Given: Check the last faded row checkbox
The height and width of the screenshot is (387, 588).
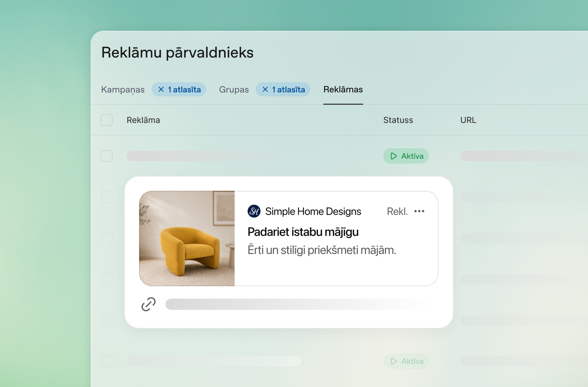Looking at the screenshot, I should pyautogui.click(x=107, y=361).
